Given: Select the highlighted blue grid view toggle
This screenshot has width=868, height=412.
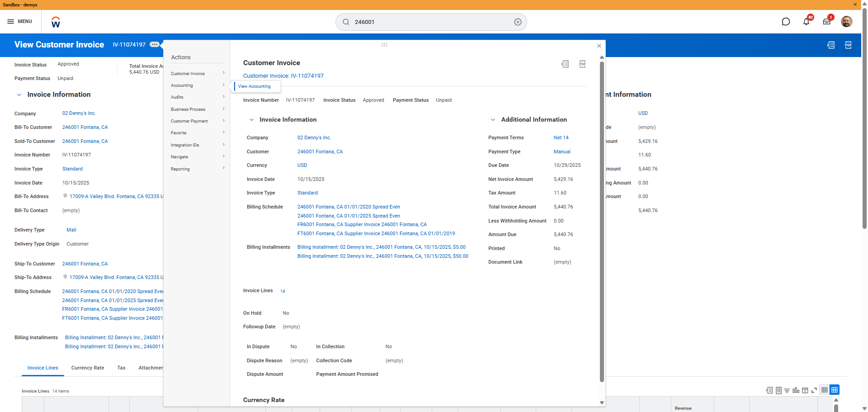Looking at the screenshot, I should coord(835,390).
